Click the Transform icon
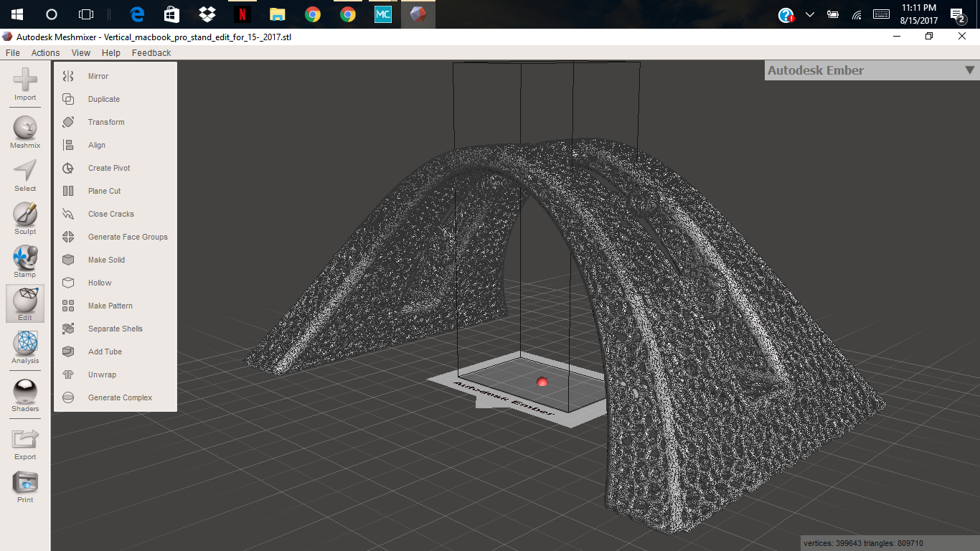The image size is (980, 551). coord(68,122)
